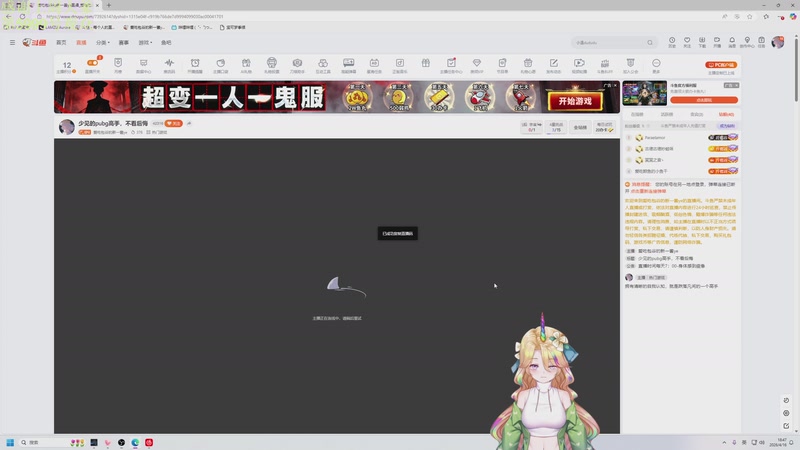Select the red 钻粉 rank tab

pos(726,114)
